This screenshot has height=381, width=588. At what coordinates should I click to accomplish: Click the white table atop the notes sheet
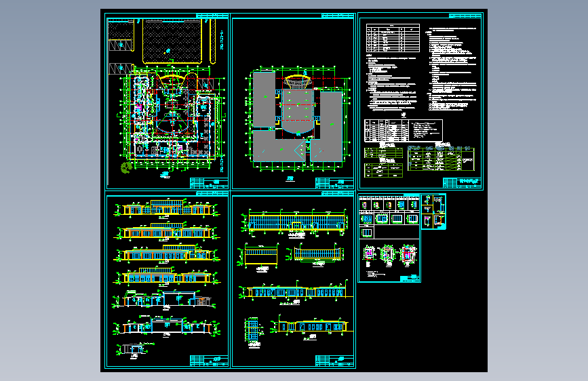click(x=393, y=38)
